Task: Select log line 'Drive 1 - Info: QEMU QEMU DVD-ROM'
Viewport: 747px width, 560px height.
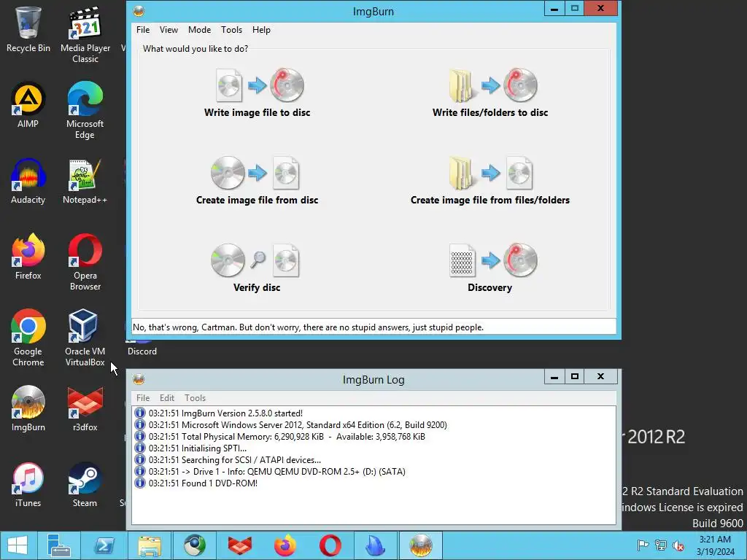Action: pos(276,472)
